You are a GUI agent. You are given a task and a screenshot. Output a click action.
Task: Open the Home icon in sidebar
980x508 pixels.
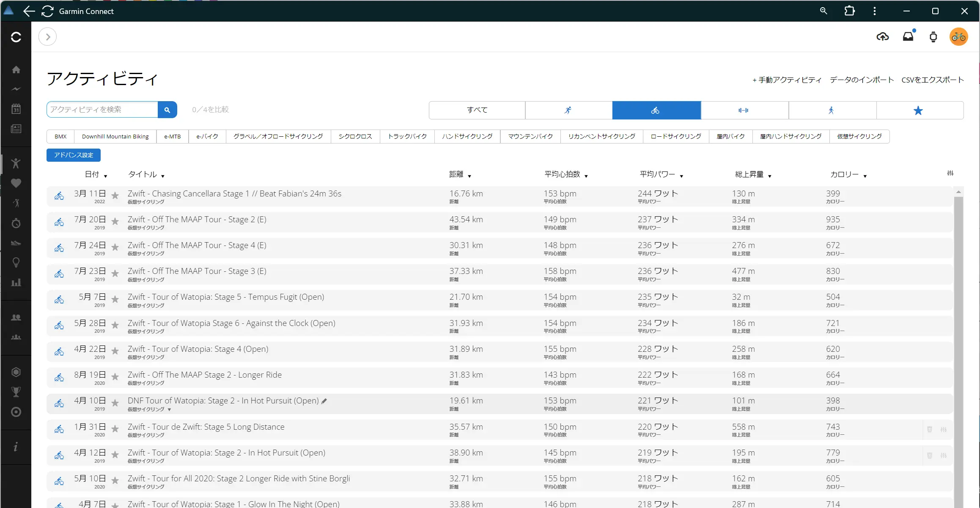click(16, 69)
